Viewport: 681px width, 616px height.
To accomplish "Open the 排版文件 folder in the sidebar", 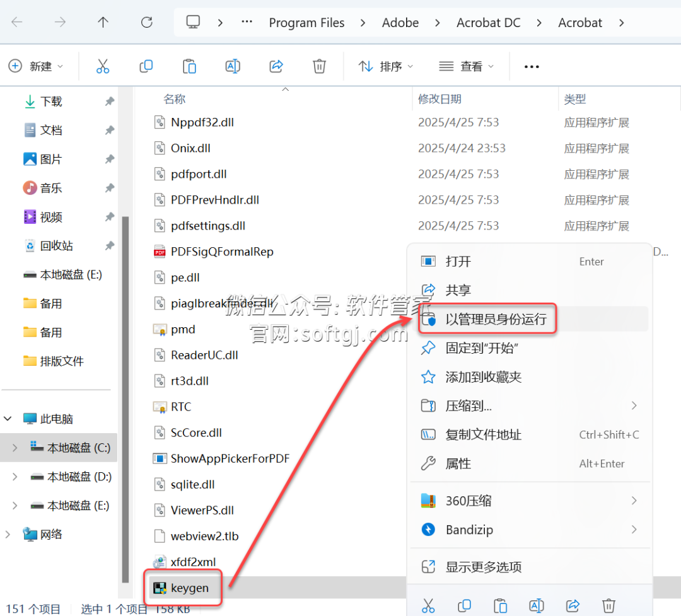I will 62,361.
